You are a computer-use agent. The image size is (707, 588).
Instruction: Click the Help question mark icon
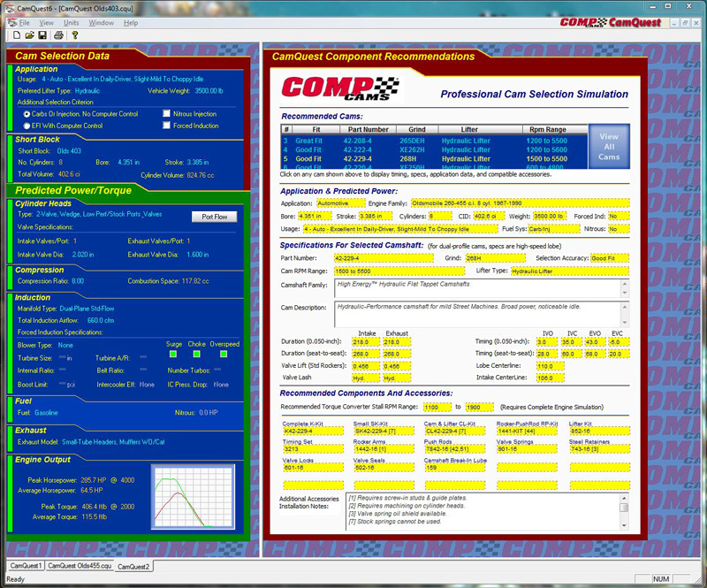coord(75,35)
